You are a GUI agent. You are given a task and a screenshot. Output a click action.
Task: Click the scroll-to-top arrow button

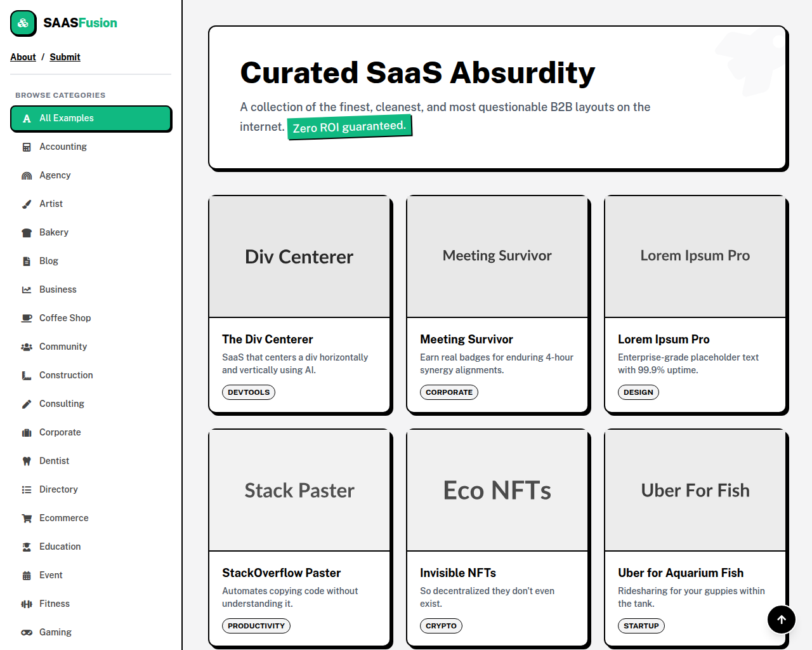[x=781, y=619]
